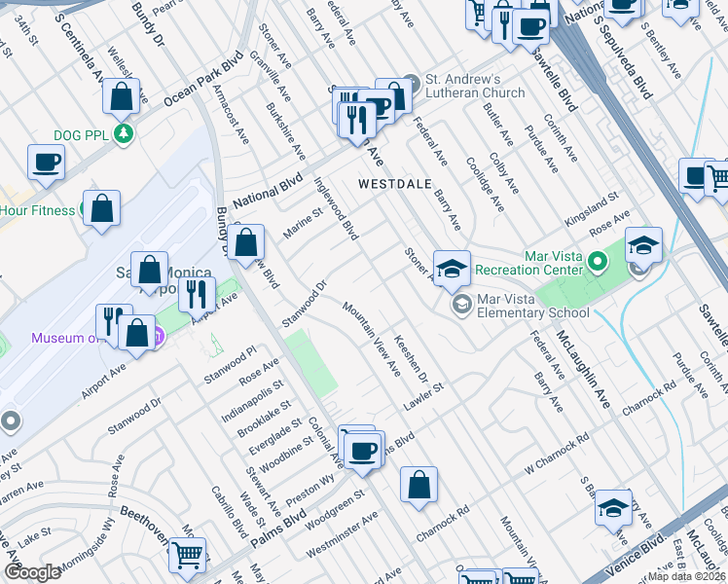Screen dimensions: 728x584
Task: Click graduation cap marker on Stoner Ave
Action: pyautogui.click(x=452, y=270)
